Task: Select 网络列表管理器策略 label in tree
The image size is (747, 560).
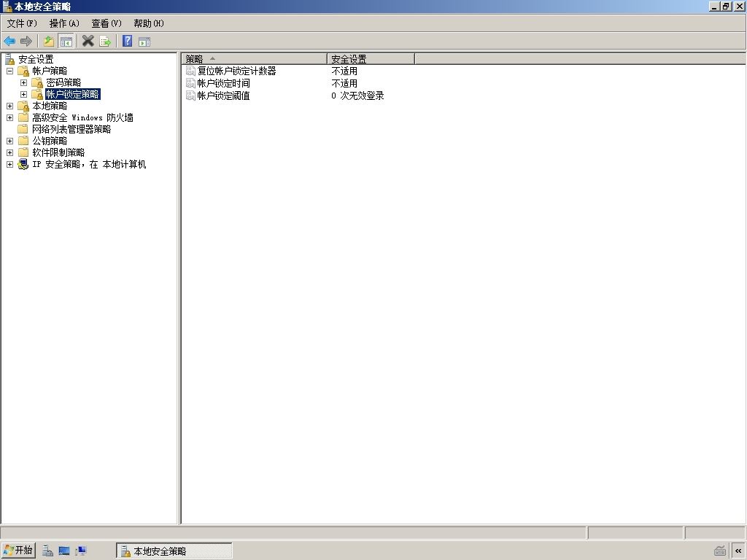Action: click(x=71, y=129)
